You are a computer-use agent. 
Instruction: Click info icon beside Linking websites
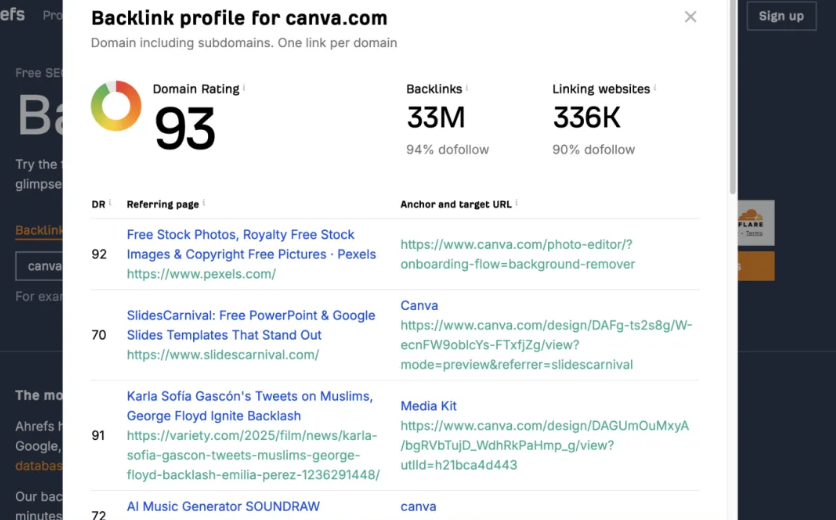pyautogui.click(x=654, y=88)
